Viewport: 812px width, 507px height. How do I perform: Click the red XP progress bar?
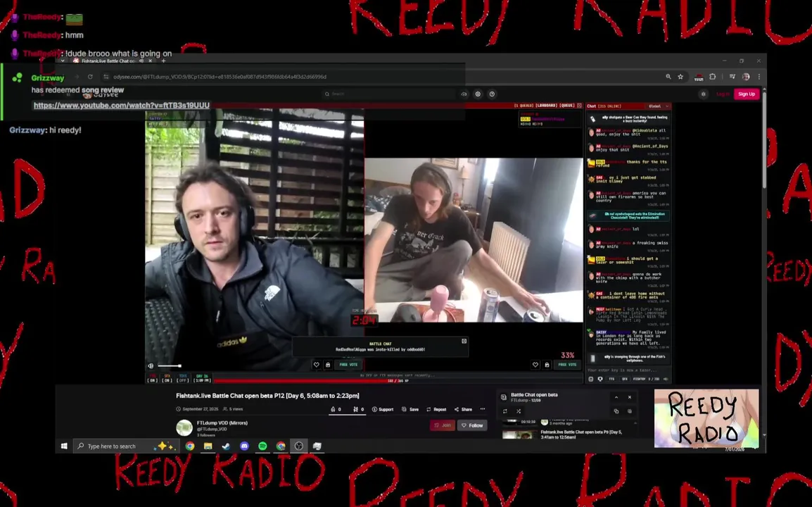point(398,380)
